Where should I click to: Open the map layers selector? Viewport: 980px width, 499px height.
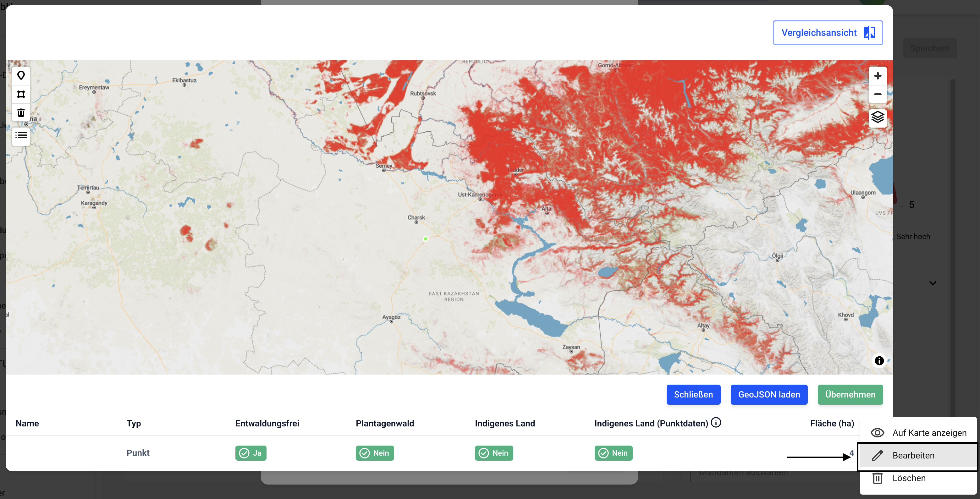[877, 117]
